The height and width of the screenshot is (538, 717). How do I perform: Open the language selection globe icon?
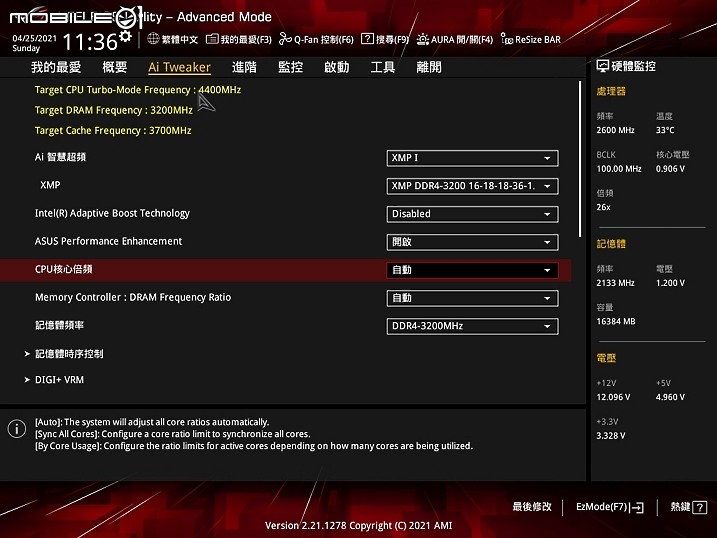[153, 39]
